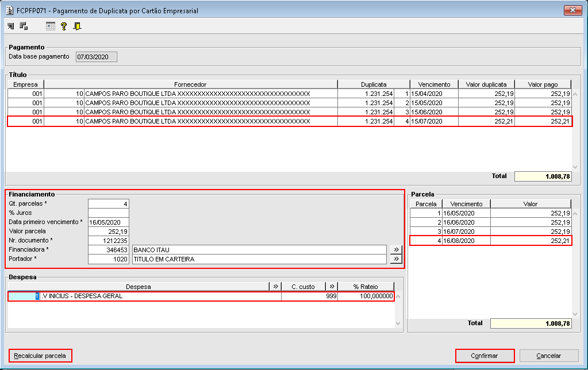Click Parcela total field 1.008,78
The height and width of the screenshot is (370, 588).
[x=531, y=323]
